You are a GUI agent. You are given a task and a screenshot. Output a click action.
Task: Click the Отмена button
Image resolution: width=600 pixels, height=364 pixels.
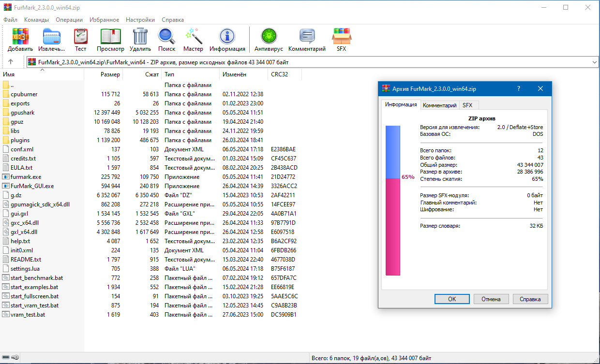point(491,299)
